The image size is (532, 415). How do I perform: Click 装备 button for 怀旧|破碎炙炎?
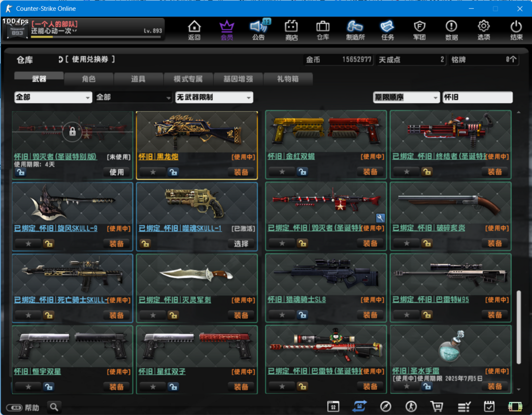click(x=495, y=243)
